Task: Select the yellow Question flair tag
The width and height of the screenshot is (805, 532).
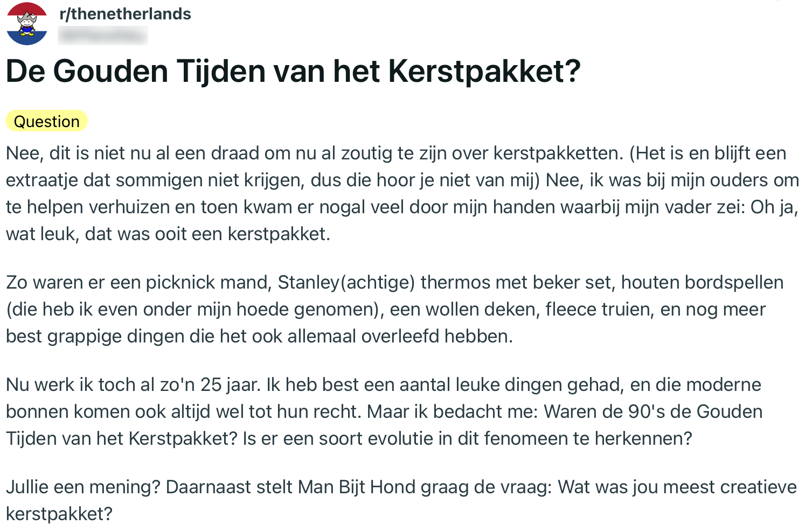Action: click(46, 121)
